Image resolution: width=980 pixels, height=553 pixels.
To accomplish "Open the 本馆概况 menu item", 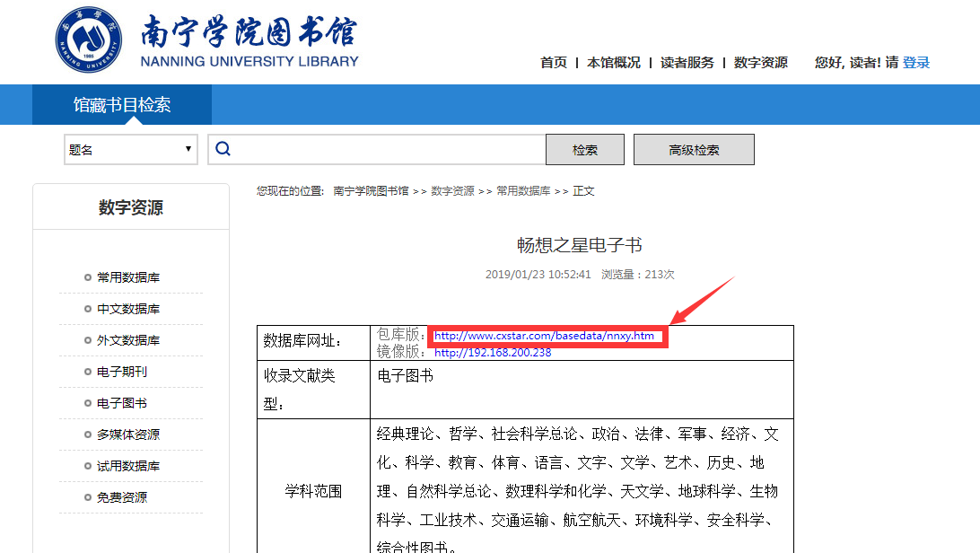I will pos(614,63).
